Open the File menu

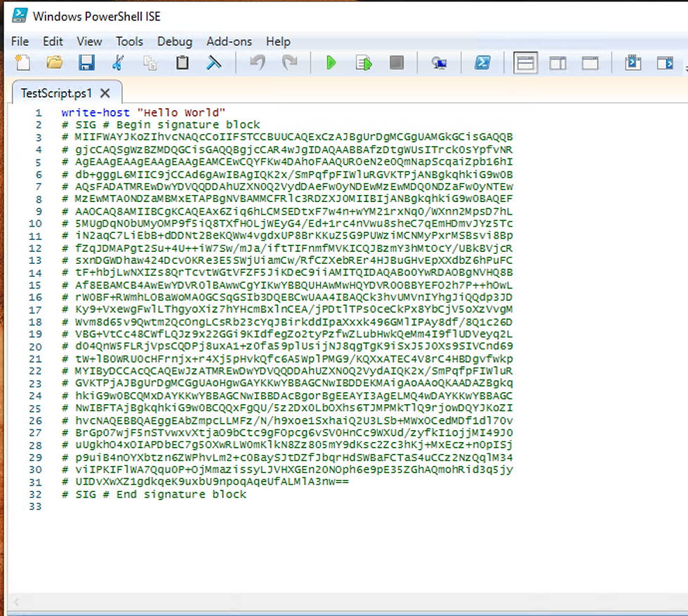click(20, 41)
